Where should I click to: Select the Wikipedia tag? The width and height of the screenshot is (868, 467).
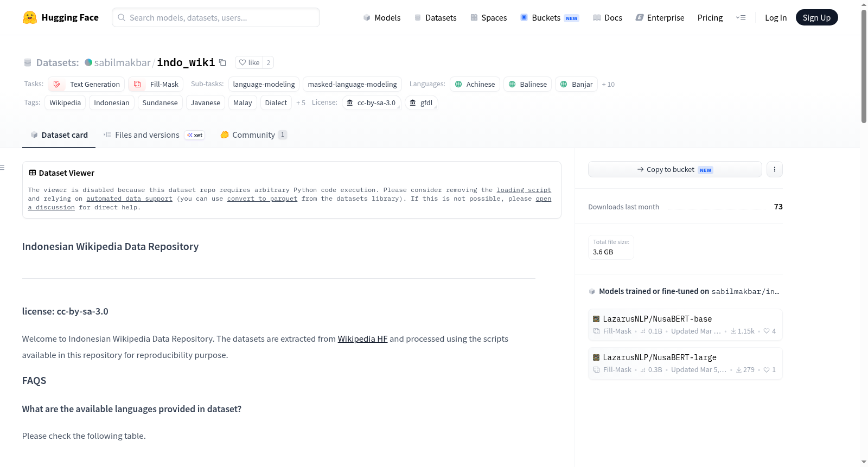tap(65, 103)
